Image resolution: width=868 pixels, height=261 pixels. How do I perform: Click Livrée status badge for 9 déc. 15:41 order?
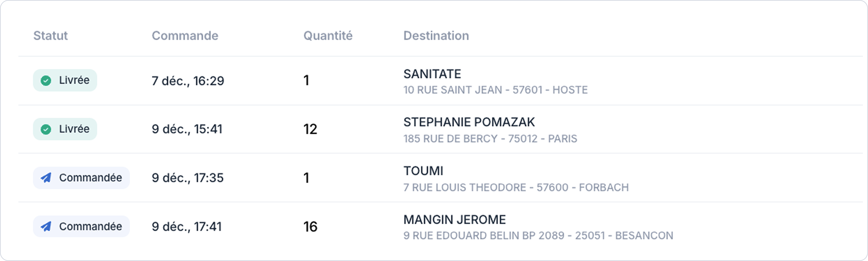[x=65, y=129]
